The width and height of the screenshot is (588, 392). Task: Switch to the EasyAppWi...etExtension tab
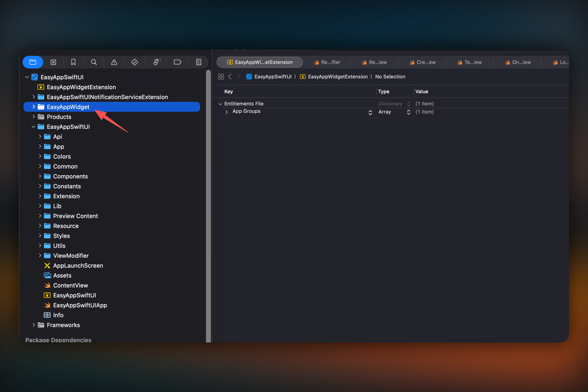[x=260, y=62]
